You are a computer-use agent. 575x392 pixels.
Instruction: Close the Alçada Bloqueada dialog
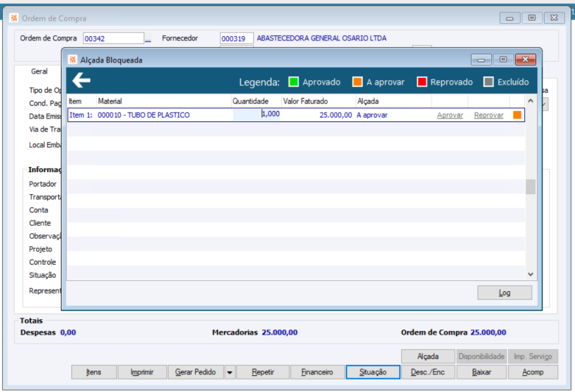526,60
